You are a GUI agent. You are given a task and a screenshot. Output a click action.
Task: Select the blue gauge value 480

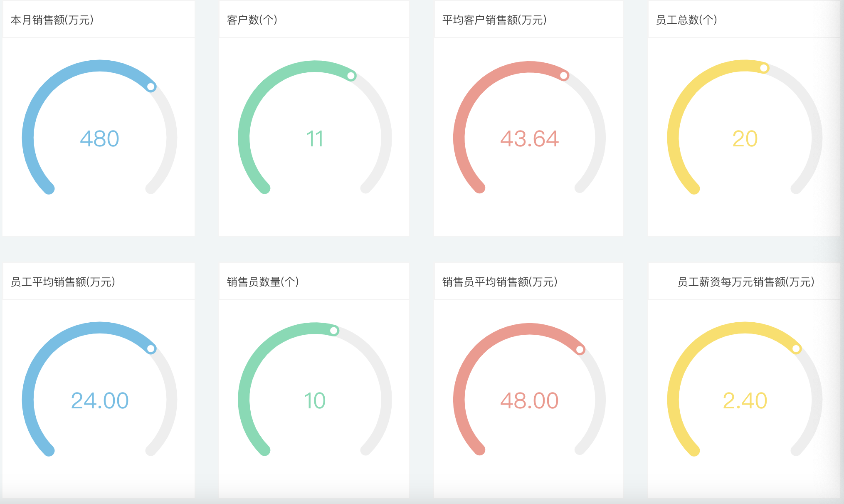(99, 139)
